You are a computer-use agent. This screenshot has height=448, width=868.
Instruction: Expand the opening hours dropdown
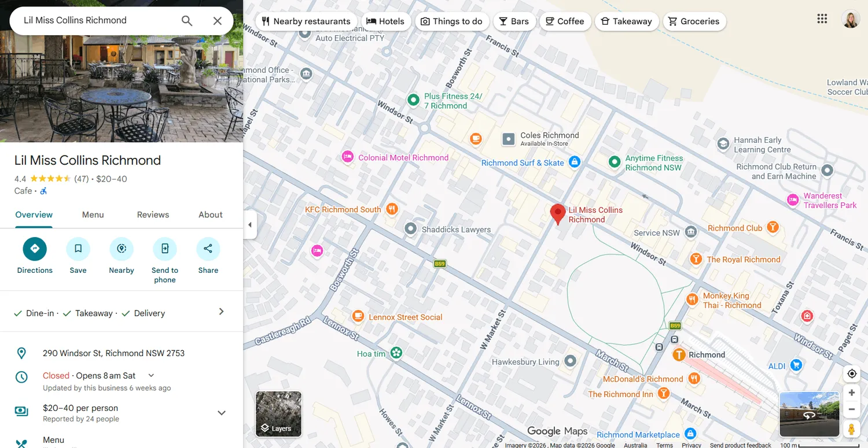click(152, 376)
